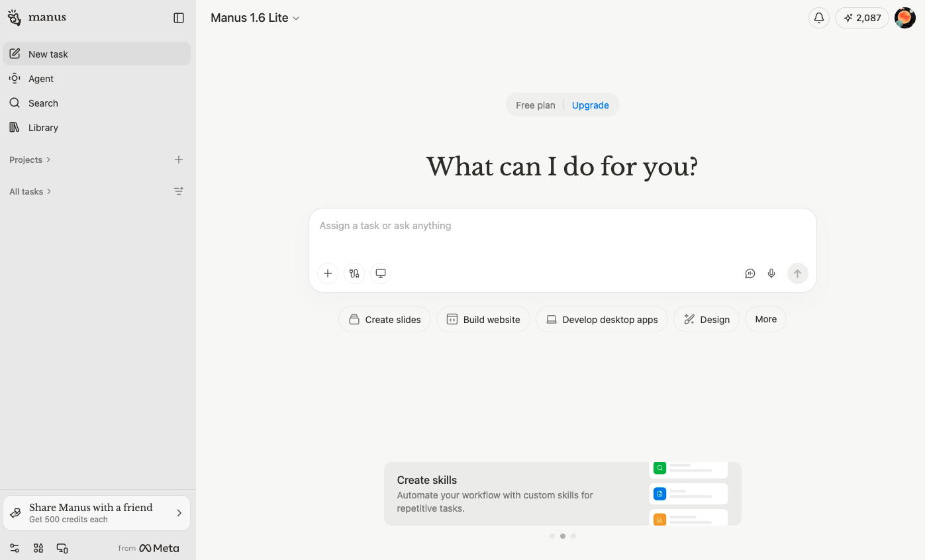Select the third carousel dot
The height and width of the screenshot is (560, 925).
(573, 536)
